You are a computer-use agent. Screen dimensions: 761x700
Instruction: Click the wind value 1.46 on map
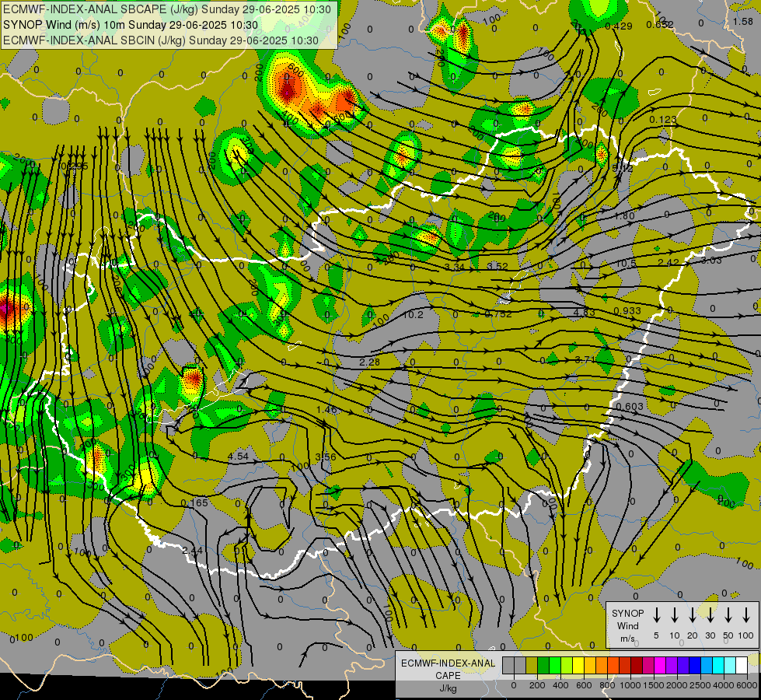click(x=326, y=410)
